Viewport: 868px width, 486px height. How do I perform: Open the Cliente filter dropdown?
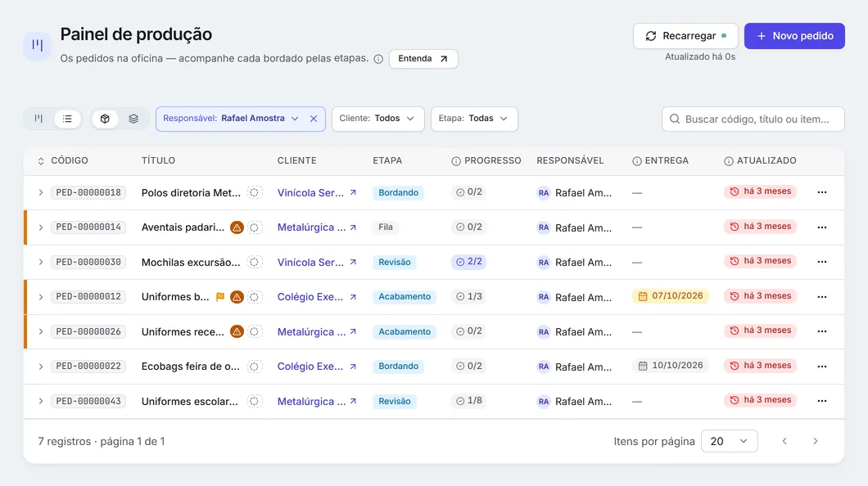(x=377, y=119)
